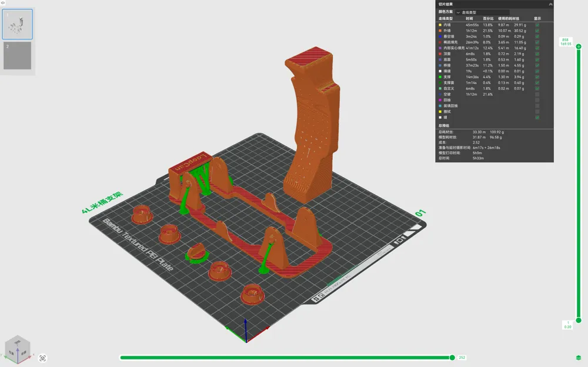Viewport: 588px width, 367px height.
Task: Click the camera reset view icon
Action: 43,358
